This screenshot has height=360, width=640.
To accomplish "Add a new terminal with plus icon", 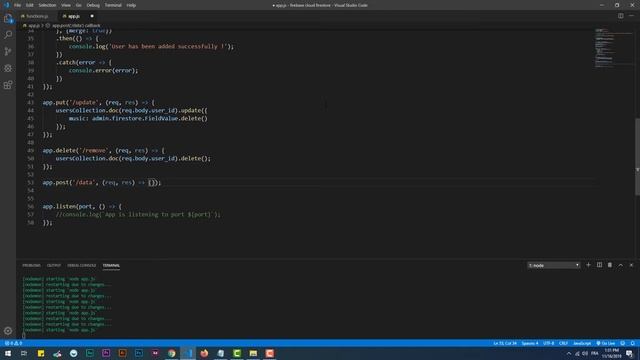I will [x=588, y=265].
